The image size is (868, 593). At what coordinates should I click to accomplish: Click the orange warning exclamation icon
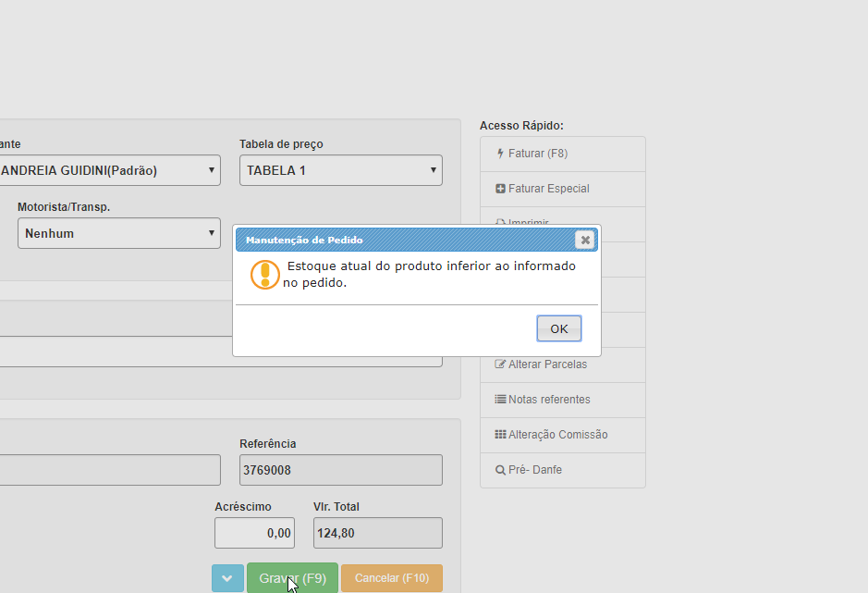[265, 274]
